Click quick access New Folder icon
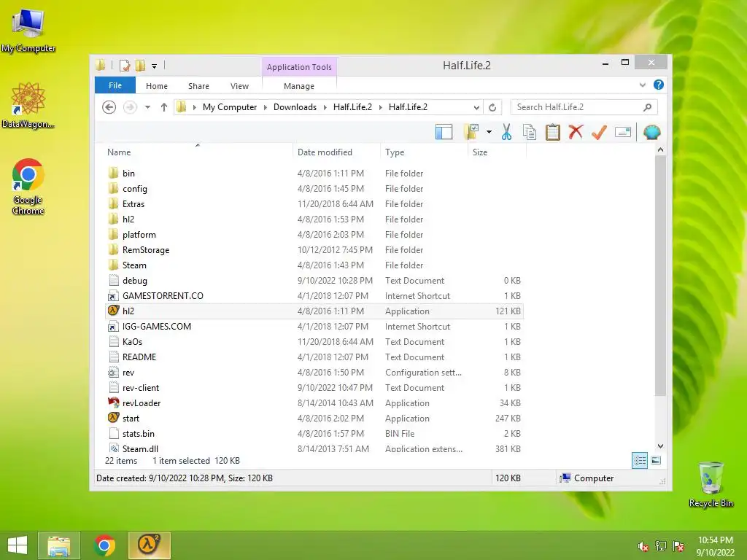The width and height of the screenshot is (747, 560). pos(141,65)
